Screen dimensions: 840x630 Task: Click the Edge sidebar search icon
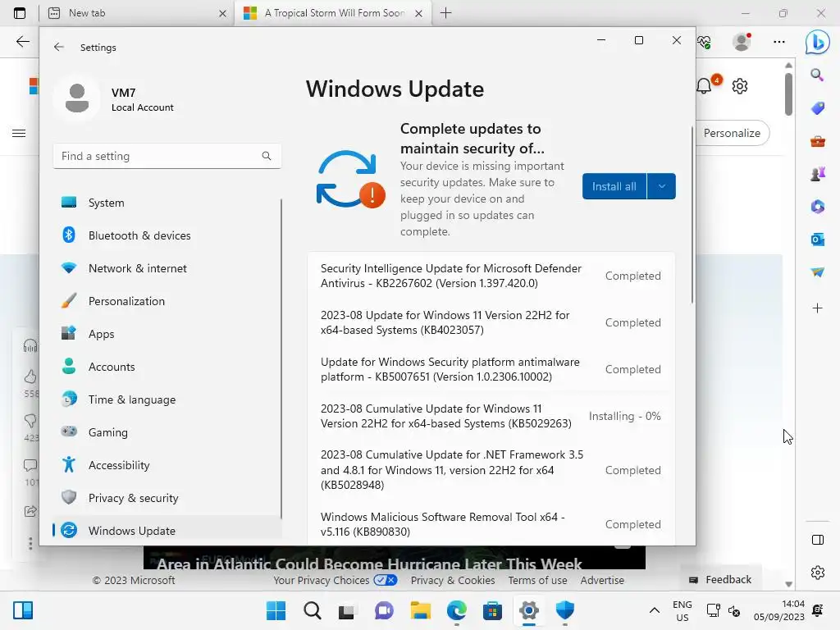pos(817,75)
